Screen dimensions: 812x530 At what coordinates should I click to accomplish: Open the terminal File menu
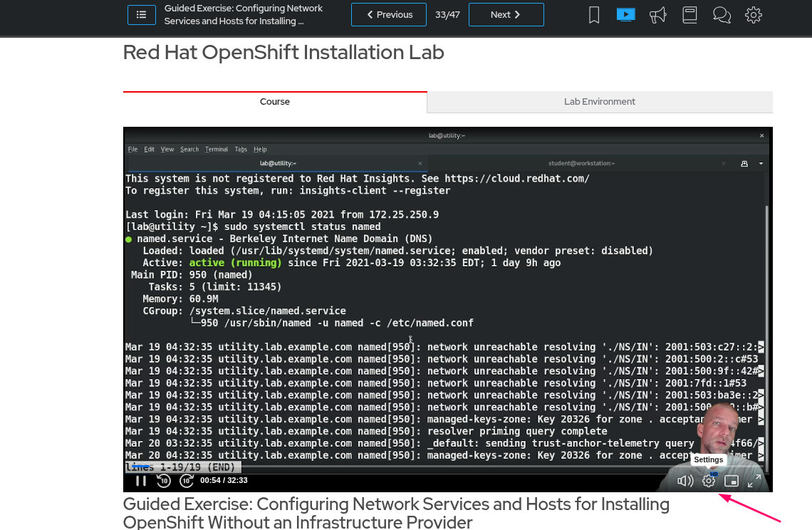132,149
